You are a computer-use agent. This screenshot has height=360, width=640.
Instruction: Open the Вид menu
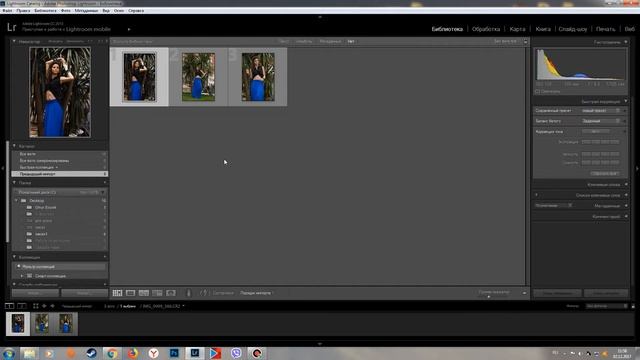pos(106,11)
